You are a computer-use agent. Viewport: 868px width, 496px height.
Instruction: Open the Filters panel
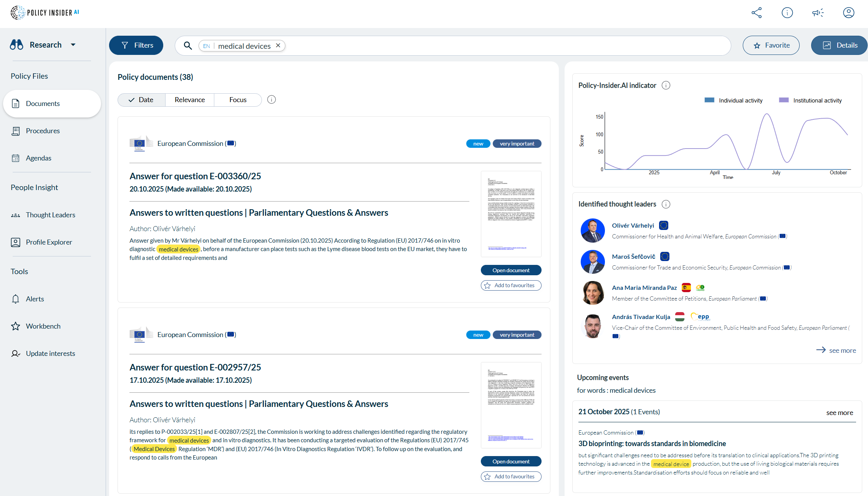coord(136,45)
